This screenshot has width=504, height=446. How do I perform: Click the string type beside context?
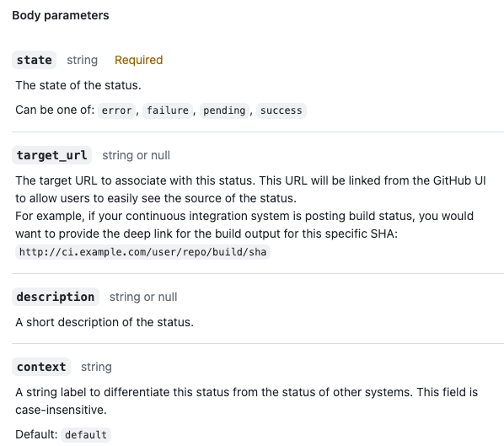point(96,367)
